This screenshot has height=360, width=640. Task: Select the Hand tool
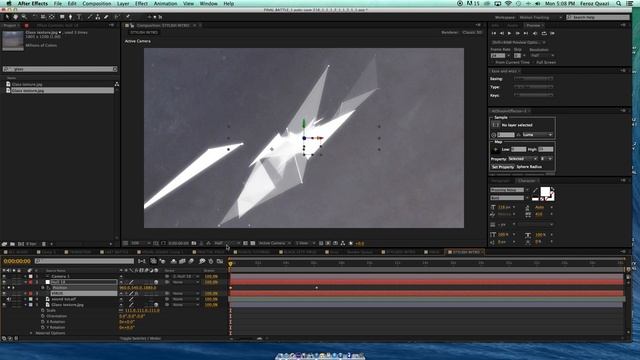(16, 17)
